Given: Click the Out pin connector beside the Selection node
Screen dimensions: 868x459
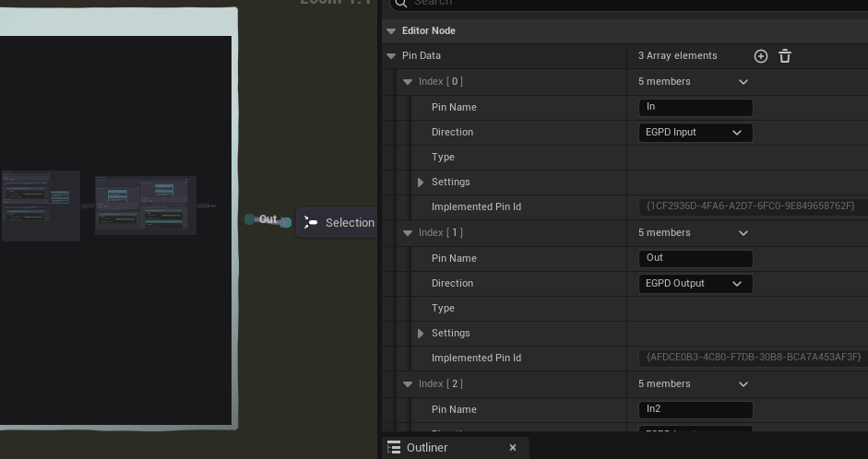Looking at the screenshot, I should pyautogui.click(x=286, y=222).
